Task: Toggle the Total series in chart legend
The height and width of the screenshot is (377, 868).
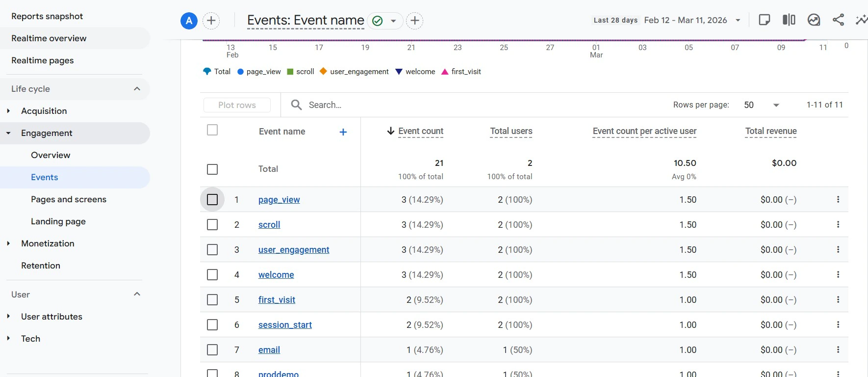Action: [217, 72]
